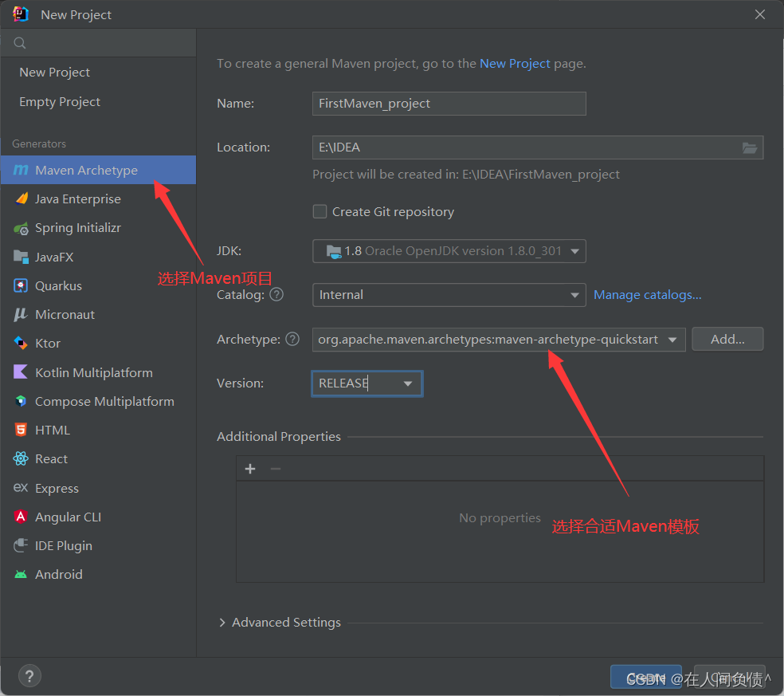This screenshot has width=784, height=696.
Task: Click the Maven Archetype 'm' icon
Action: (21, 170)
